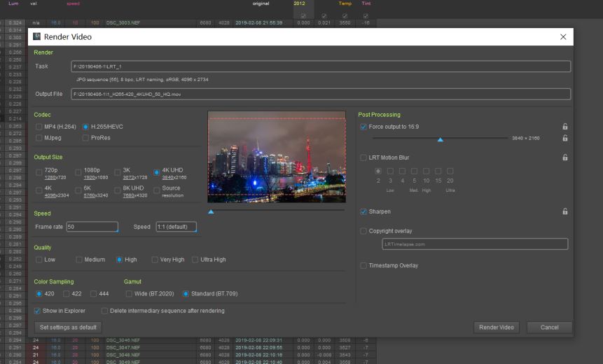Toggle the lock icon for LRT Motion Blur
603x364 pixels.
564,157
